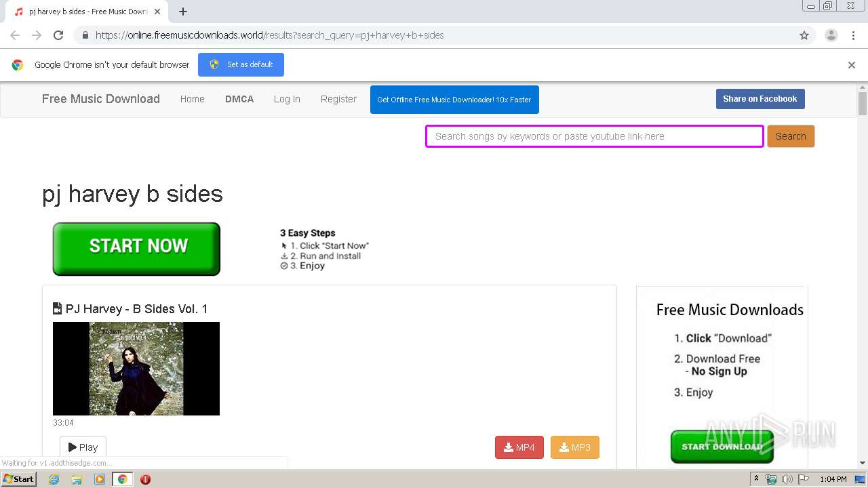Open the Action Center flag icon
The height and width of the screenshot is (488, 868).
tap(804, 479)
